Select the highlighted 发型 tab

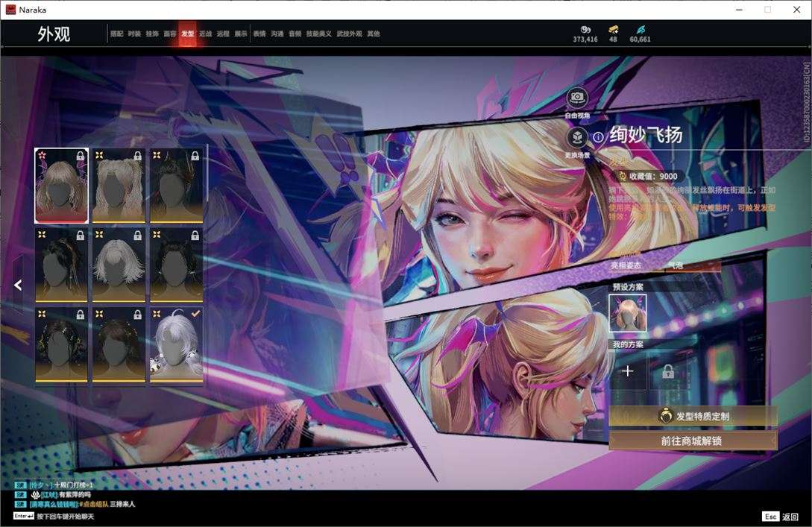coord(187,34)
